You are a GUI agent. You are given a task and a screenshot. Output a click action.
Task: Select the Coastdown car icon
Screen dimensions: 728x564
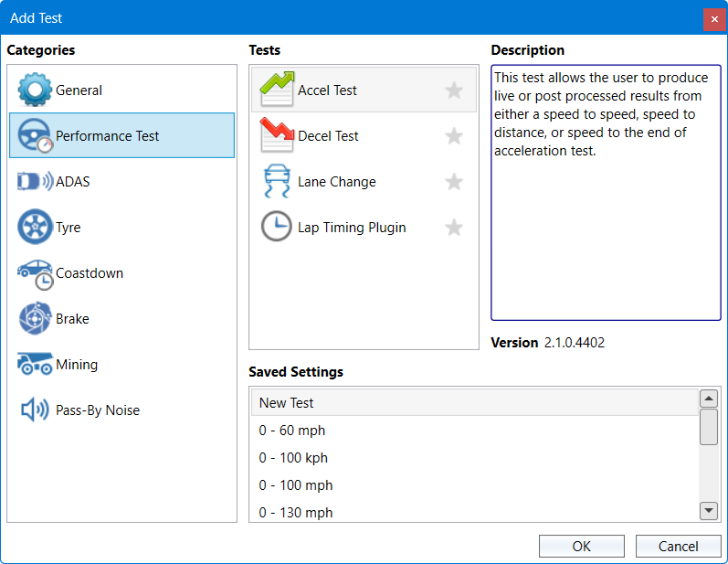point(36,273)
